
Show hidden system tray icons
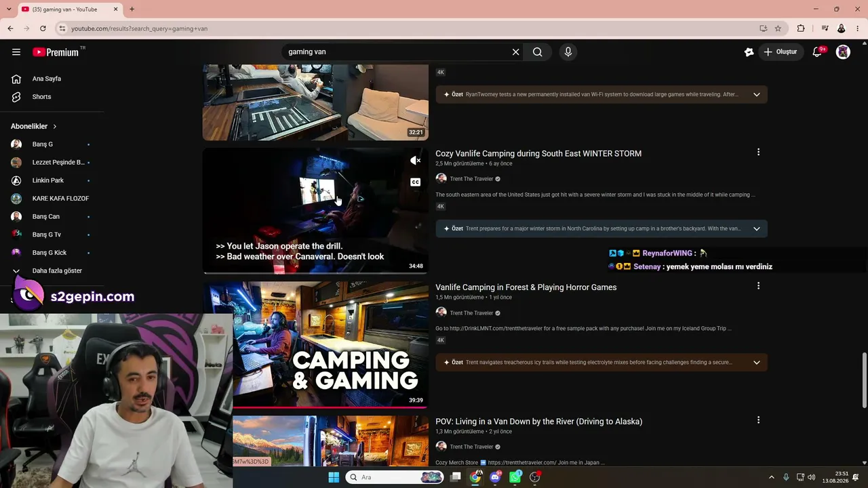click(x=771, y=477)
